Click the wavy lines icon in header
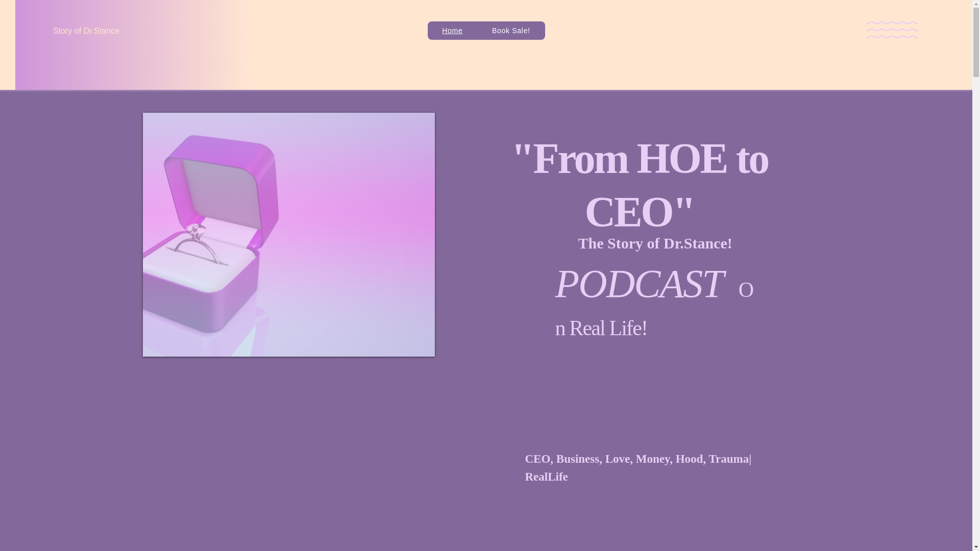Viewport: 980px width, 551px height. point(892,30)
